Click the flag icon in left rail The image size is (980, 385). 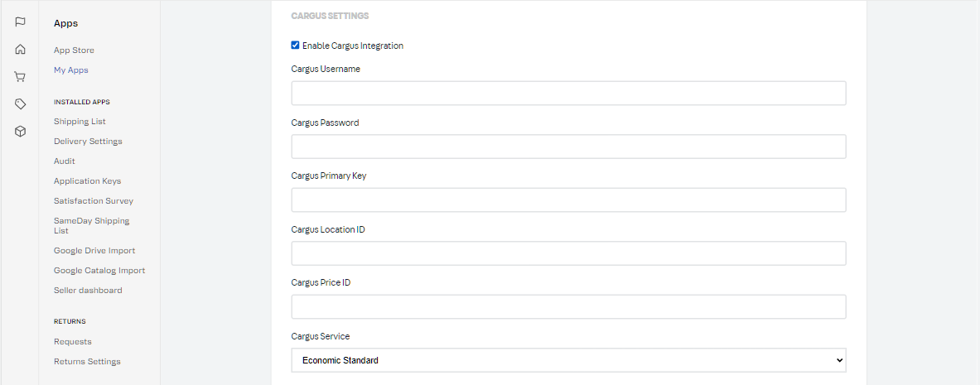pos(21,22)
